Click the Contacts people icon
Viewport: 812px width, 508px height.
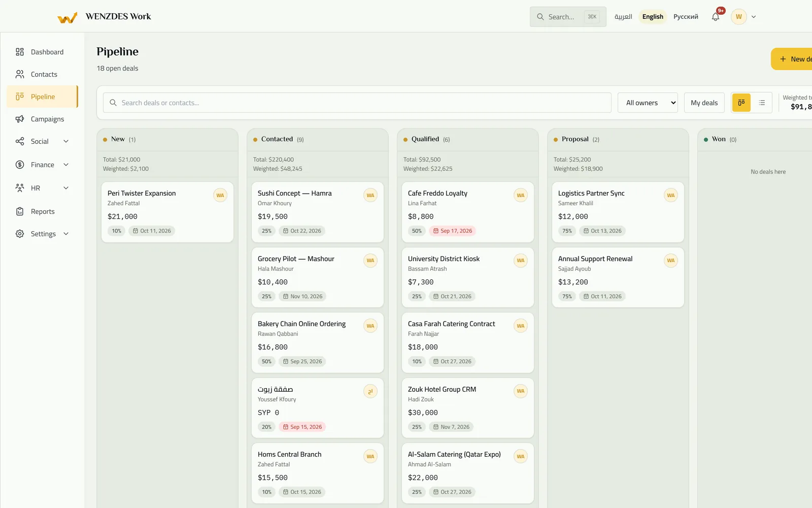[20, 74]
